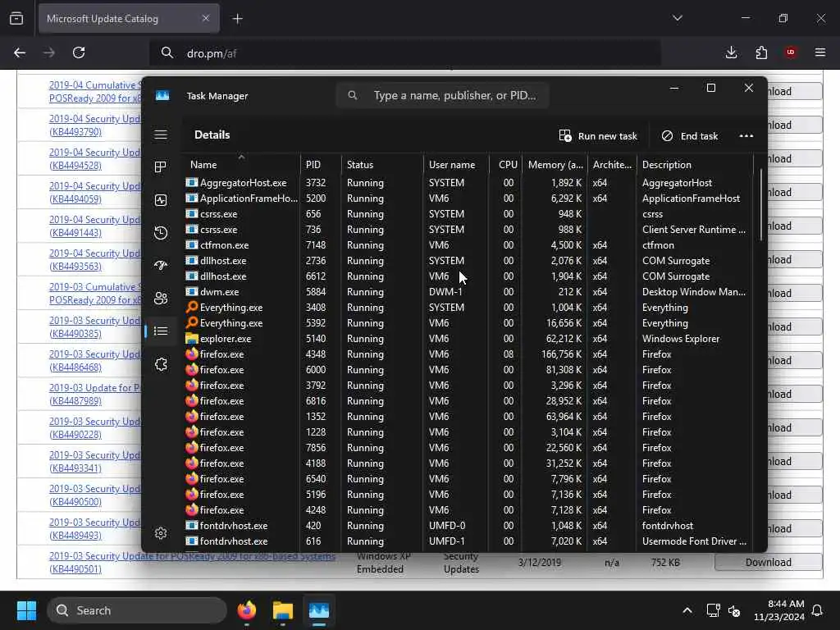Screen dimensions: 840x630
Task: Open Services page in Task Manager sidebar
Action: (161, 364)
